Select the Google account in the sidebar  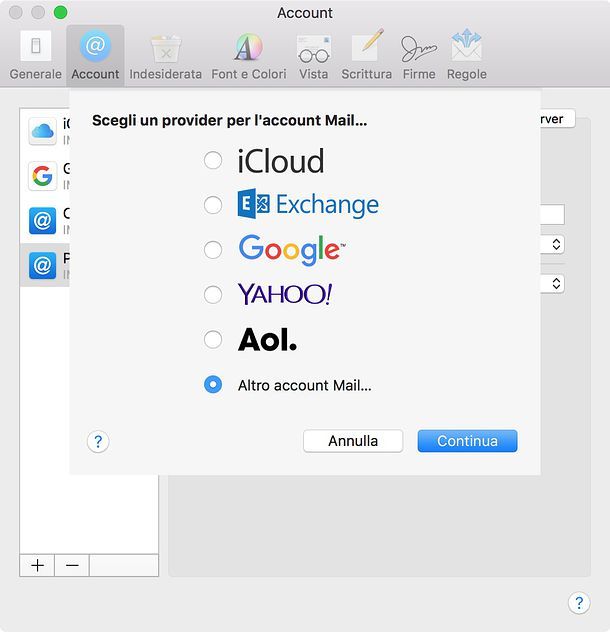click(x=43, y=176)
